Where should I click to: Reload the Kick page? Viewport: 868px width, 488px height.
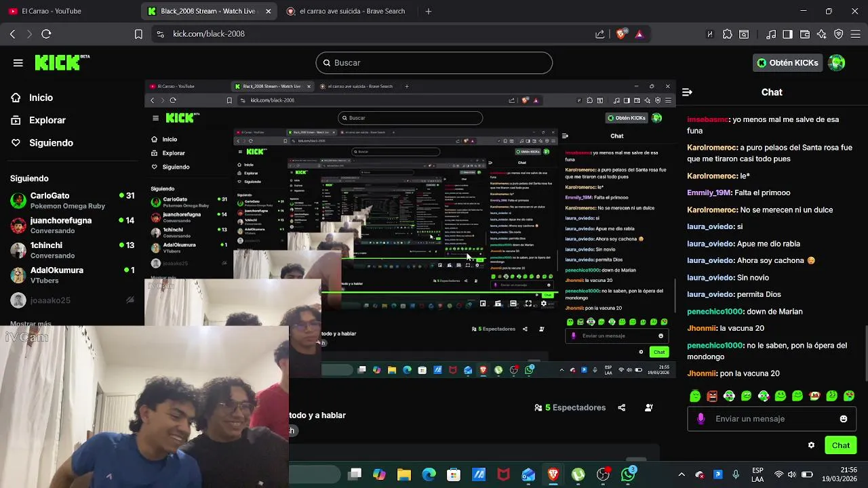tap(46, 34)
